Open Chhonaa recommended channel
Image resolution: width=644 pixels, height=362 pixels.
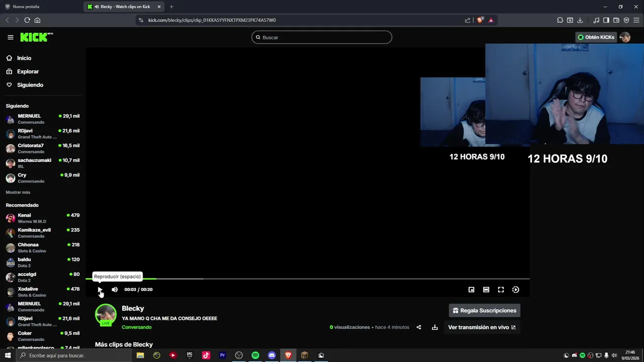42,247
